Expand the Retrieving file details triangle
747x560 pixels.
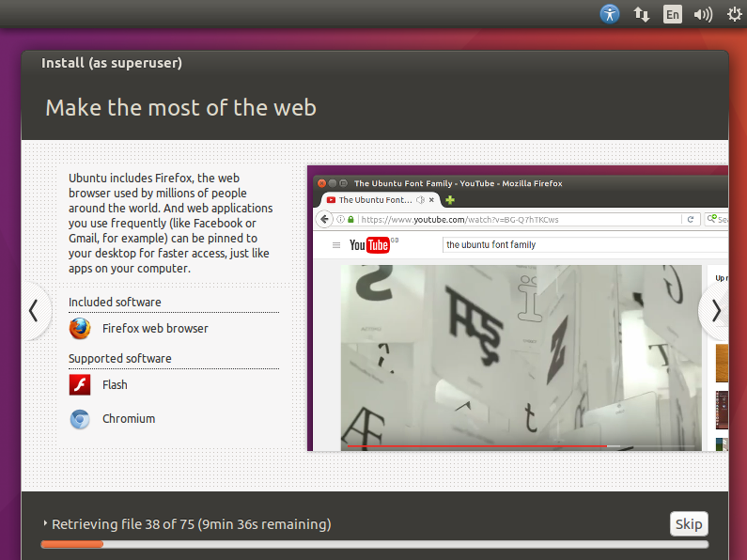45,523
